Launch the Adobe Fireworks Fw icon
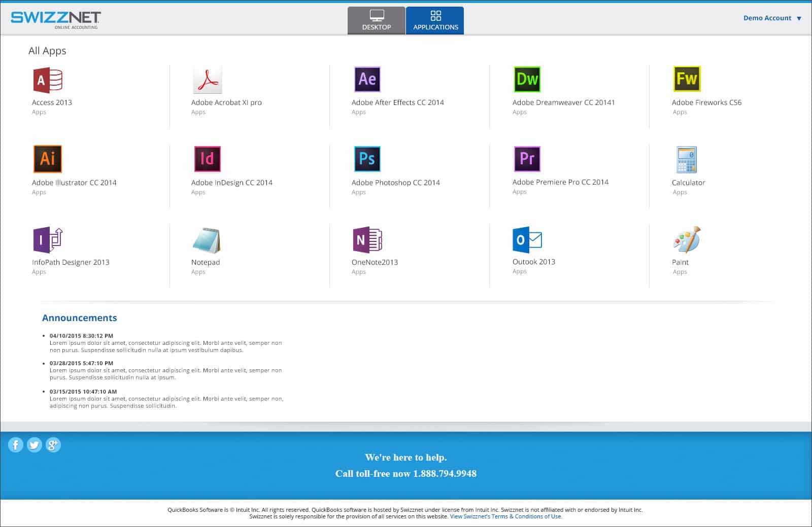 pyautogui.click(x=687, y=79)
